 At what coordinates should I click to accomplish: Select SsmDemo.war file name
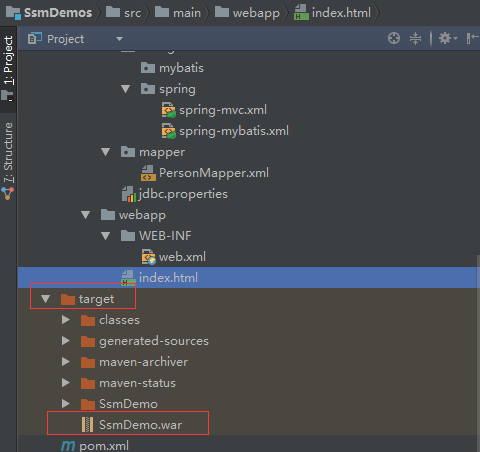pos(140,425)
